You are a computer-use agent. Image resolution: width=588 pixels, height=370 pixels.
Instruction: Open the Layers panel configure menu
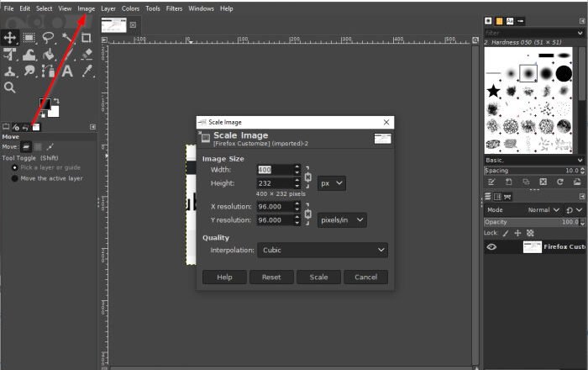click(x=582, y=197)
